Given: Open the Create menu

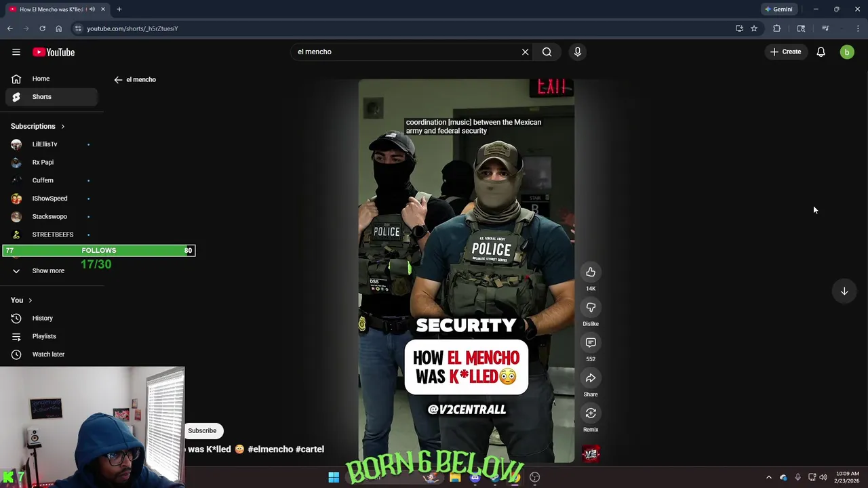Looking at the screenshot, I should click(786, 52).
